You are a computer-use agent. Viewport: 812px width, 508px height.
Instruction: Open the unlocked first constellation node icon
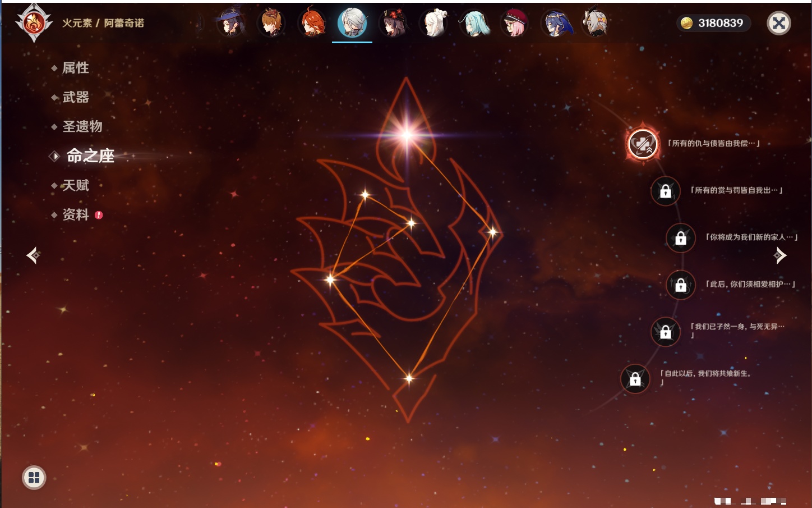(643, 144)
